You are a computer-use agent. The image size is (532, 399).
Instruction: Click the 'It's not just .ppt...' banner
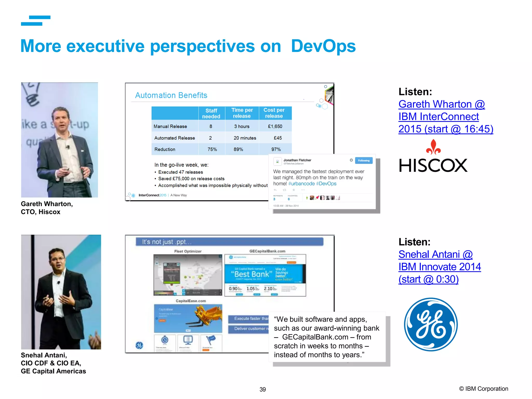(x=229, y=242)
